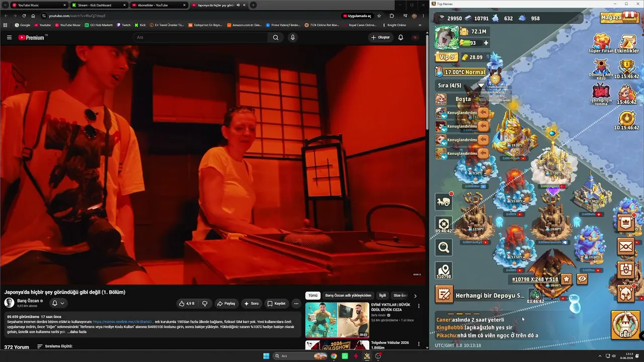The image size is (644, 362).
Task: Collapse the Sıra (4/5) queue list
Action: click(x=481, y=85)
